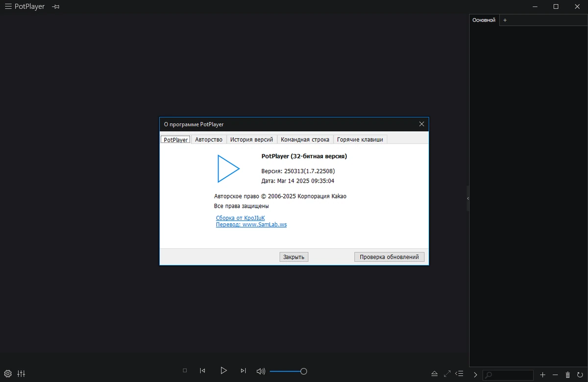Click the playlist refresh/repeat icon
Viewport: 588px width, 382px height.
pyautogui.click(x=580, y=375)
